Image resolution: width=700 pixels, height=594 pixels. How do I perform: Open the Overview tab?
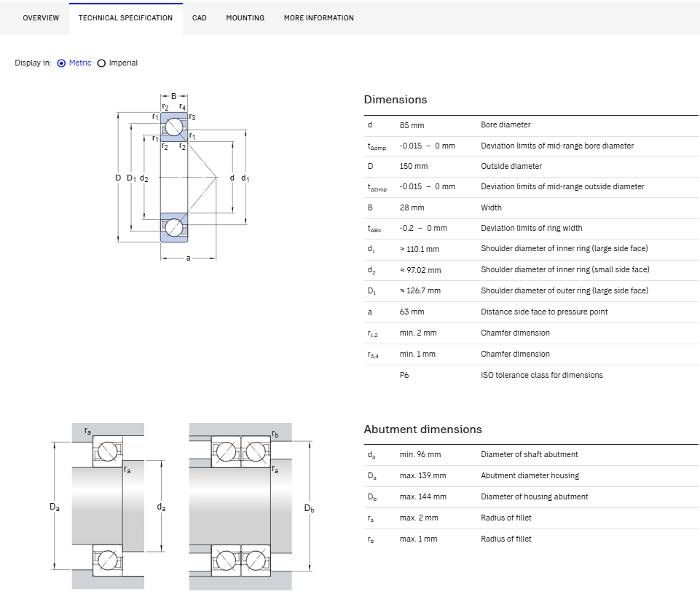(x=41, y=18)
